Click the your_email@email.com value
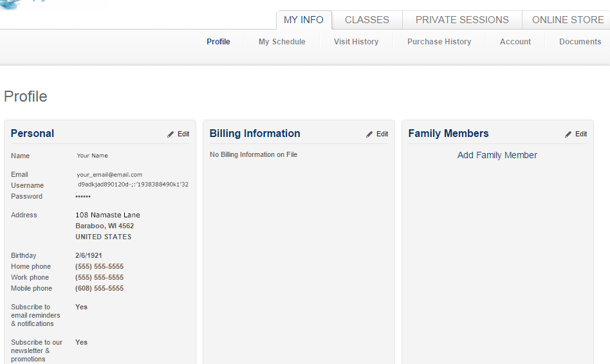Image resolution: width=610 pixels, height=364 pixels. tap(109, 175)
